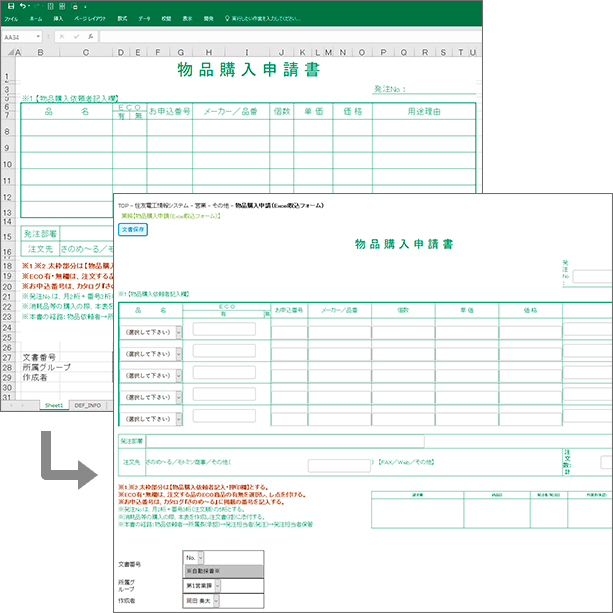Click the 所属グループ cell in the Excel sheet
This screenshot has width=613, height=613.
[47, 367]
